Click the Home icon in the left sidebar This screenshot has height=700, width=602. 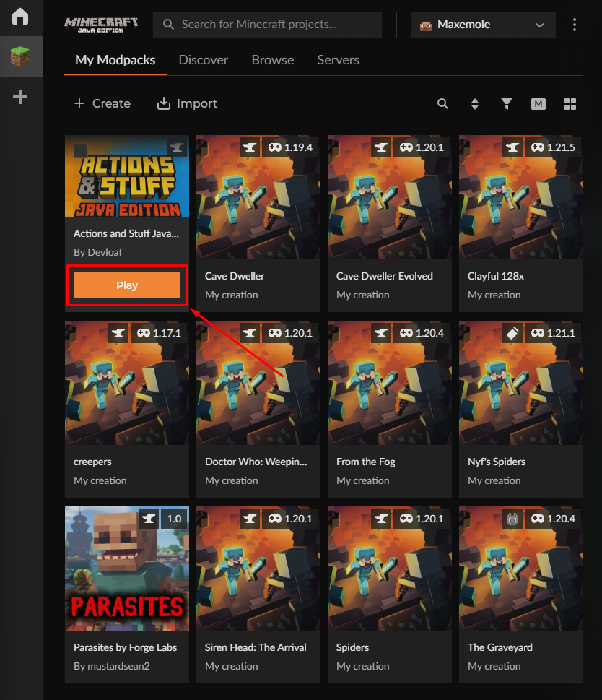tap(20, 16)
